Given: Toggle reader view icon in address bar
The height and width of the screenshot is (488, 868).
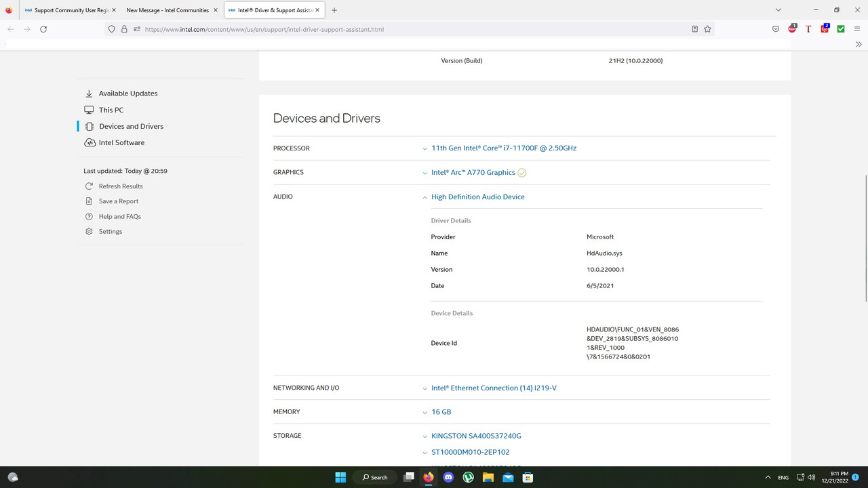Looking at the screenshot, I should (x=694, y=29).
